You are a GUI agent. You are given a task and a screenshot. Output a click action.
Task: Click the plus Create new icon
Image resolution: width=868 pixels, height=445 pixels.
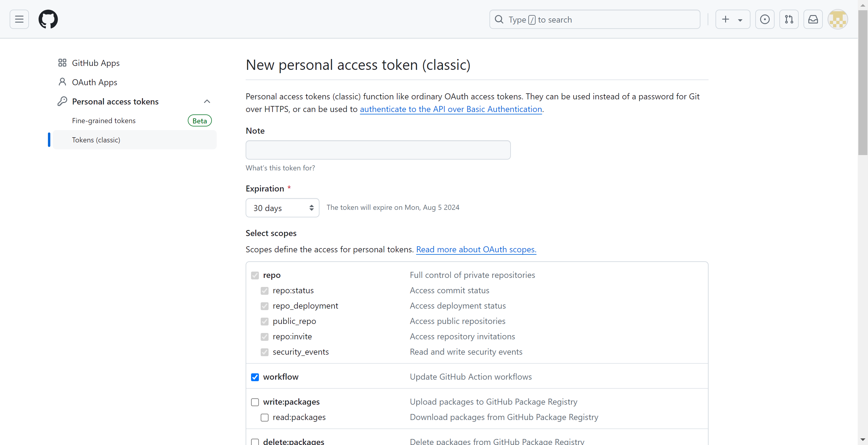[x=725, y=19]
